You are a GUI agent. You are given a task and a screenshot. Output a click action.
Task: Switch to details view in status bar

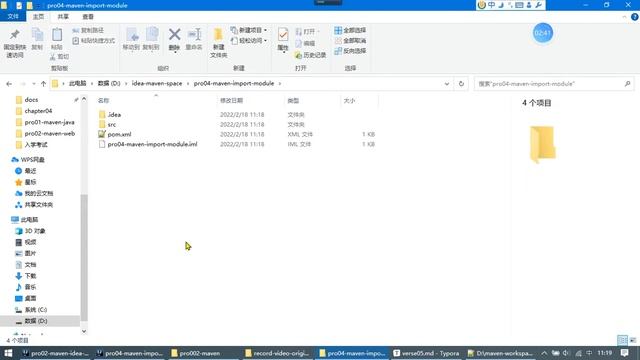[622, 340]
